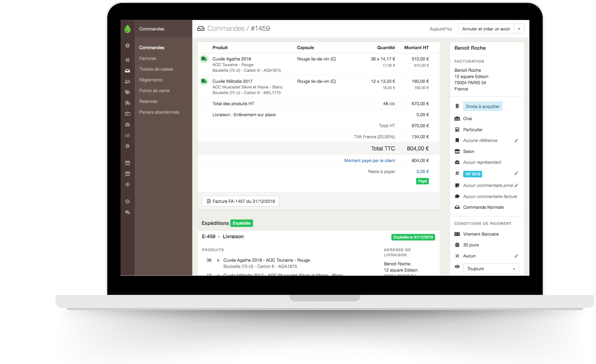
Task: Click the calculator icon next to Particulier
Action: (457, 130)
